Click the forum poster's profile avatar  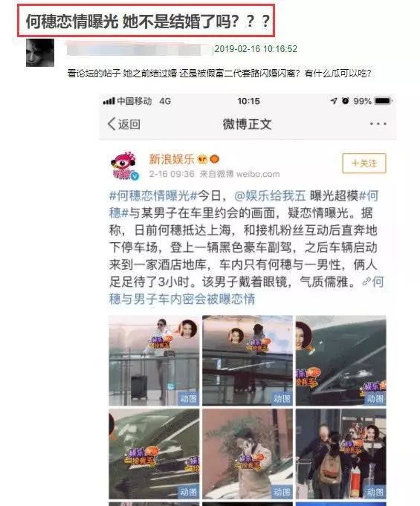pos(40,53)
